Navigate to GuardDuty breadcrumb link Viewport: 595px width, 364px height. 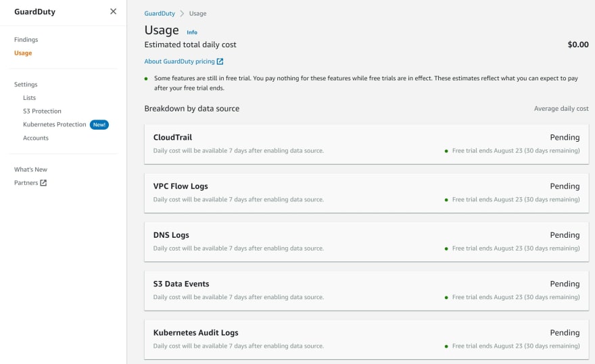tap(160, 14)
